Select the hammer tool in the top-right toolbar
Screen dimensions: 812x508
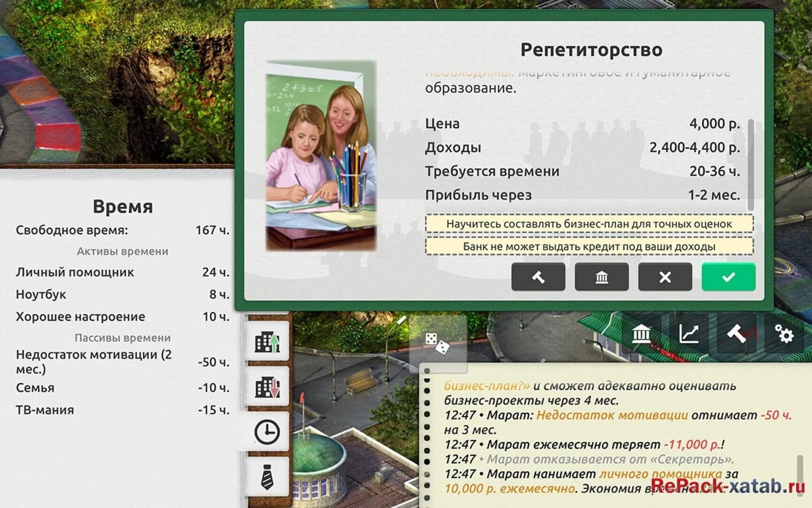[735, 334]
